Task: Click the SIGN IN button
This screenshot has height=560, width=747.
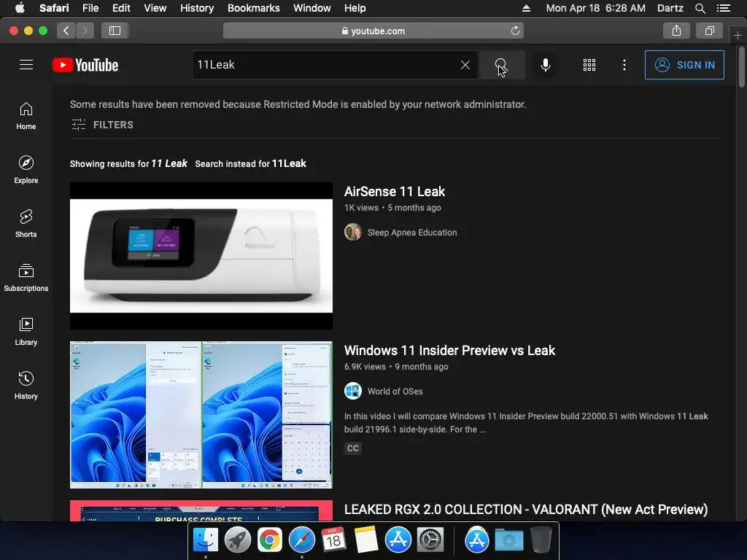Action: point(684,65)
